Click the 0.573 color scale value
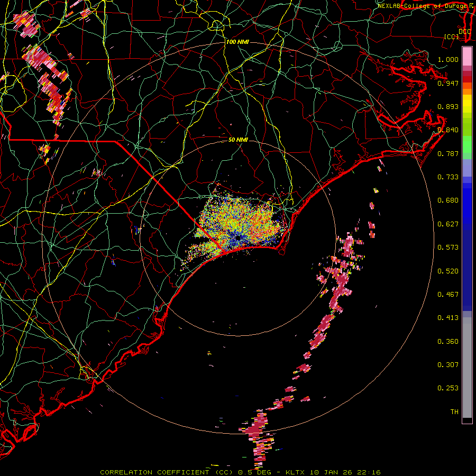The image size is (476, 476). (x=448, y=248)
